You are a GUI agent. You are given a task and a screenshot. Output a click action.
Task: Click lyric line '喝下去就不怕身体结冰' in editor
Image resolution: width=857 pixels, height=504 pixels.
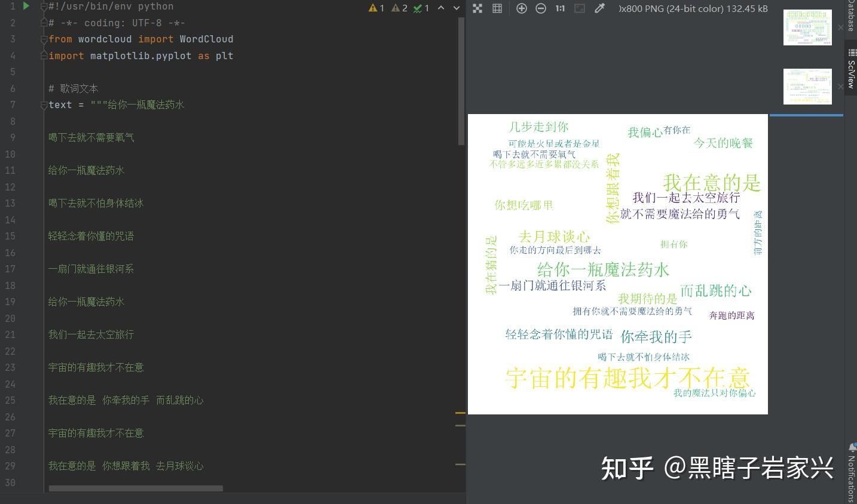[x=96, y=203]
